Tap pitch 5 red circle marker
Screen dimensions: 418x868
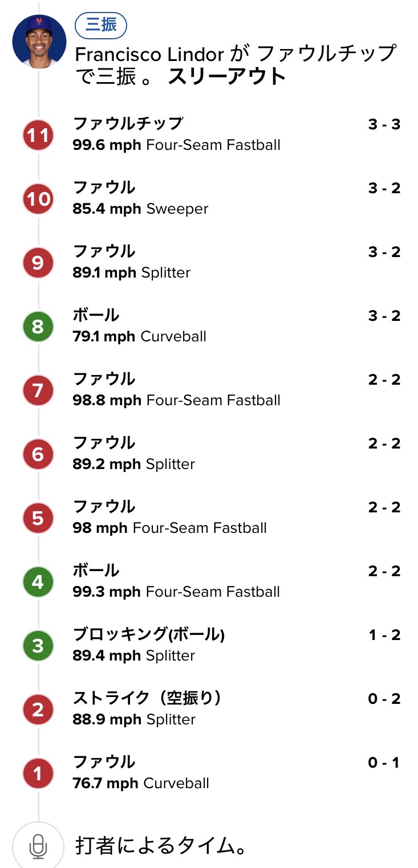38,519
